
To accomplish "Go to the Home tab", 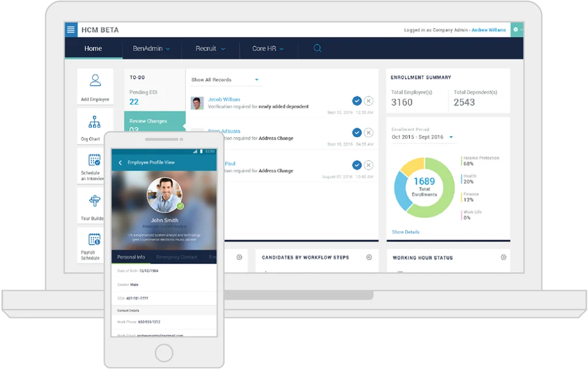I will (93, 48).
